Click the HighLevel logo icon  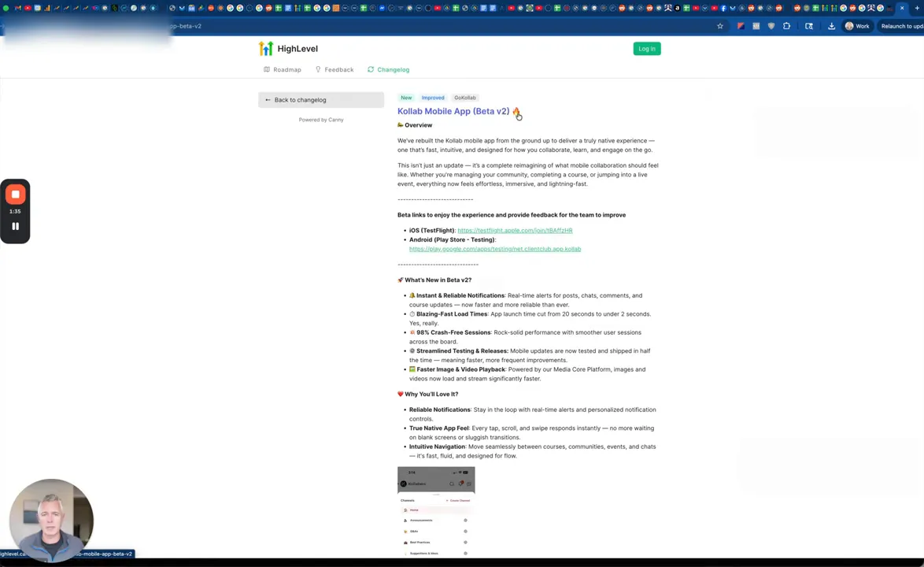[266, 48]
